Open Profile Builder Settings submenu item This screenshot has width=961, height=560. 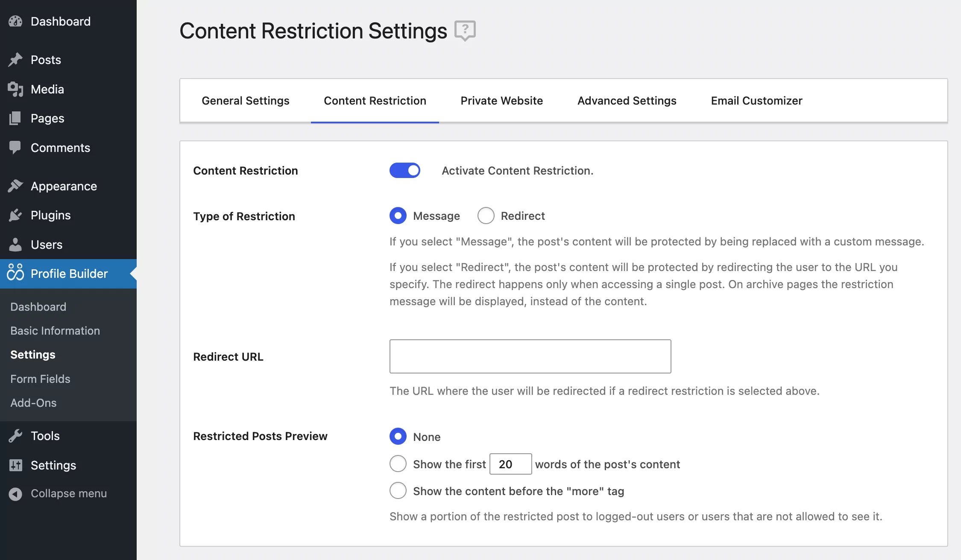click(x=33, y=355)
